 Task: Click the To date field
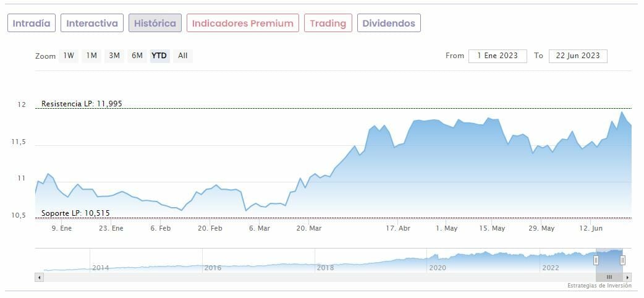578,56
